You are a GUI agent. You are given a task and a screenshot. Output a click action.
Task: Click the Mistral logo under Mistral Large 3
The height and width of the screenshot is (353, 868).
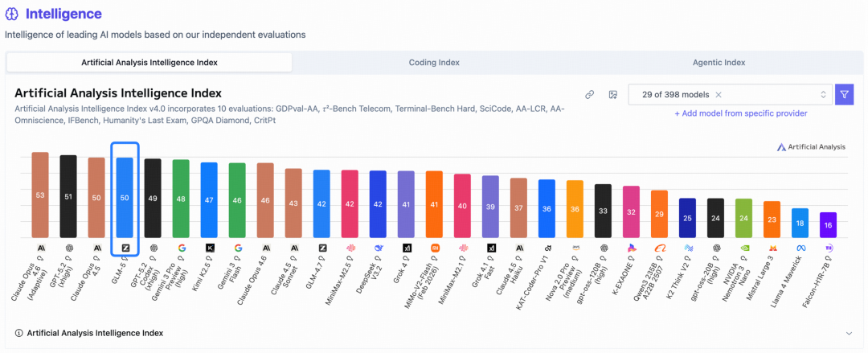click(772, 248)
